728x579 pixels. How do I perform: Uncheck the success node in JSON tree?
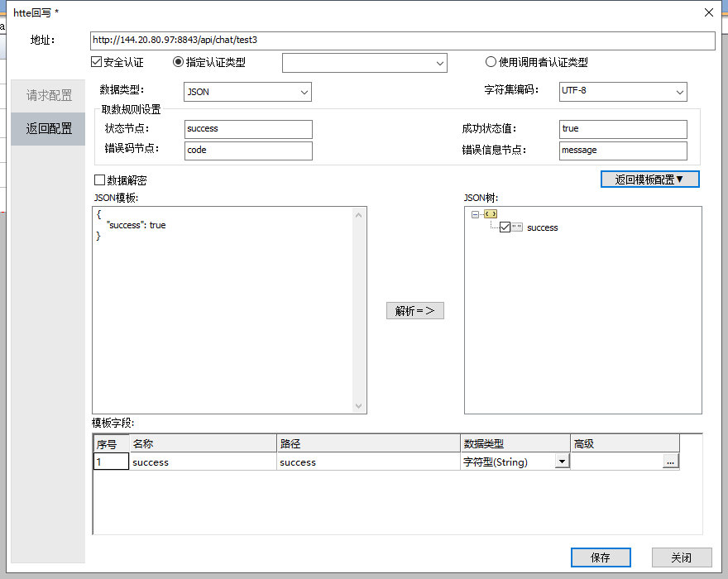point(505,227)
